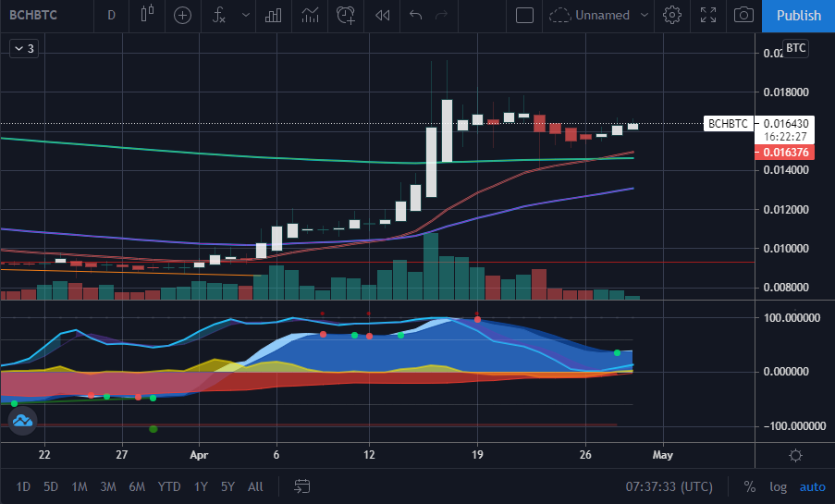Click the 0.018000 price axis label

coord(785,92)
